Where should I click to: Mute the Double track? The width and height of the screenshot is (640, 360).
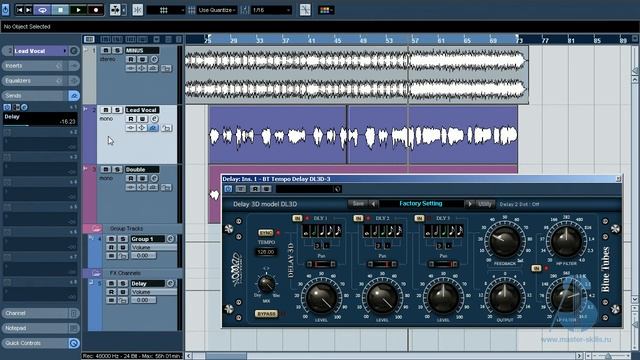coord(106,169)
